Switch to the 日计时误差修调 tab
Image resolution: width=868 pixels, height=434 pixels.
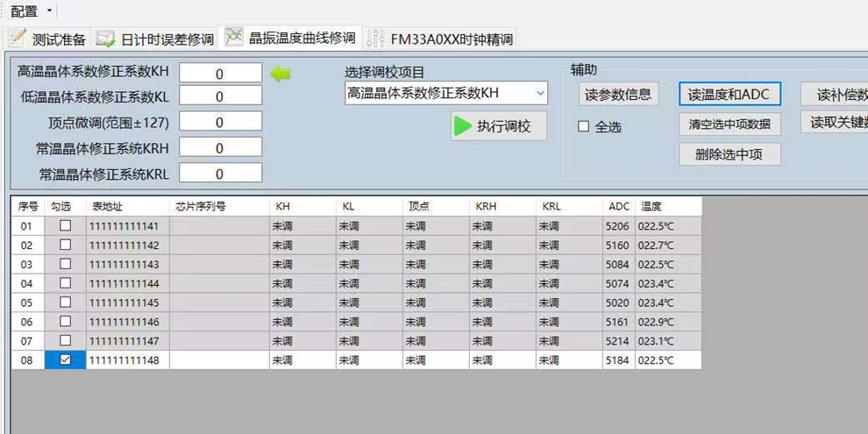click(154, 39)
